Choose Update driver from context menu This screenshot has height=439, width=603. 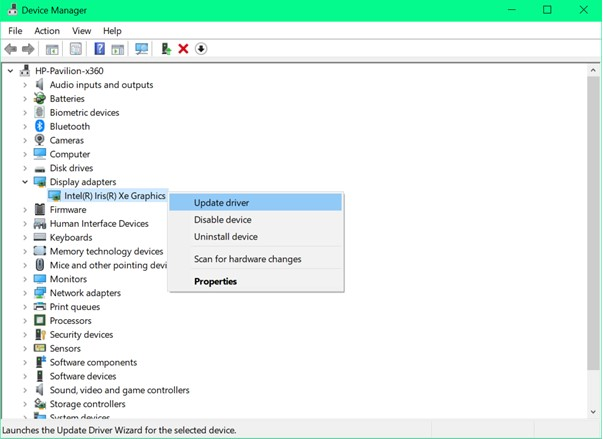(x=255, y=203)
